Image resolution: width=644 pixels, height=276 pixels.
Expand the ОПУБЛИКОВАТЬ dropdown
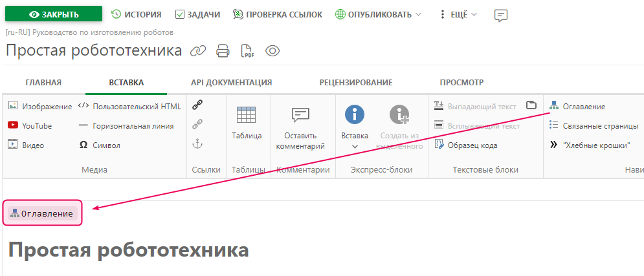coord(378,14)
